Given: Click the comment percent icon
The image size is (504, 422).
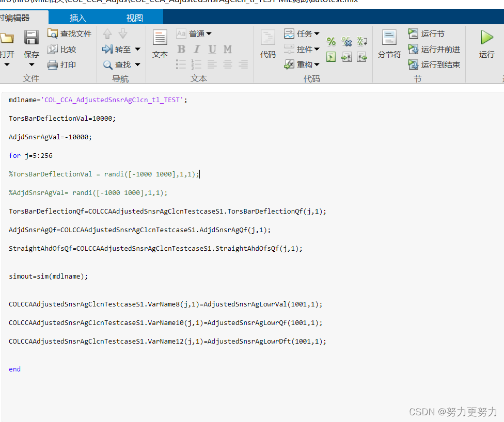Looking at the screenshot, I should (x=331, y=41).
